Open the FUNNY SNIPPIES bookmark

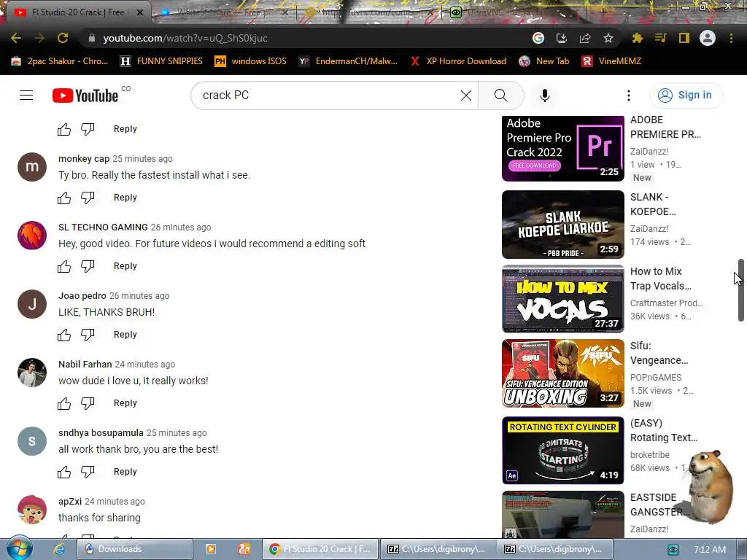[161, 61]
